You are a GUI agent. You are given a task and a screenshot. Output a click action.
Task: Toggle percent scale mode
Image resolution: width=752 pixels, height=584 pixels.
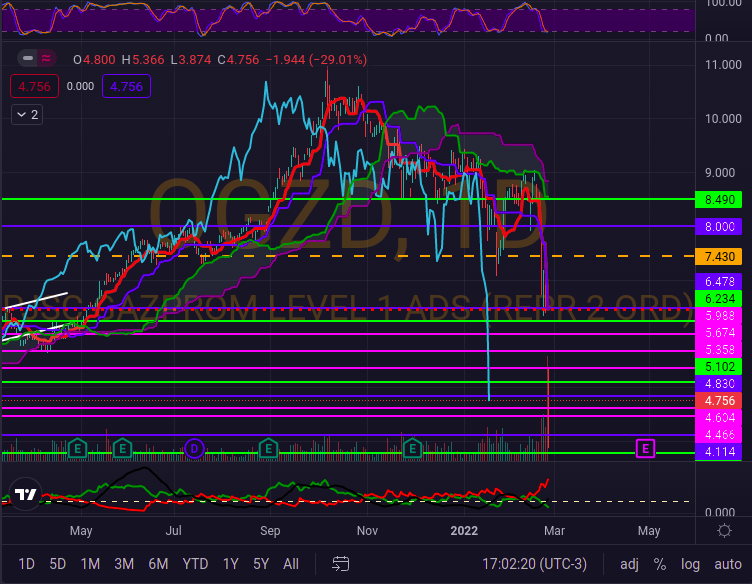[x=660, y=564]
